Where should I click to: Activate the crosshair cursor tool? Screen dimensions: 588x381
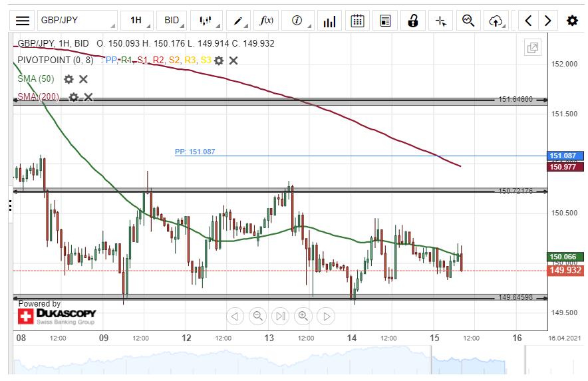440,20
